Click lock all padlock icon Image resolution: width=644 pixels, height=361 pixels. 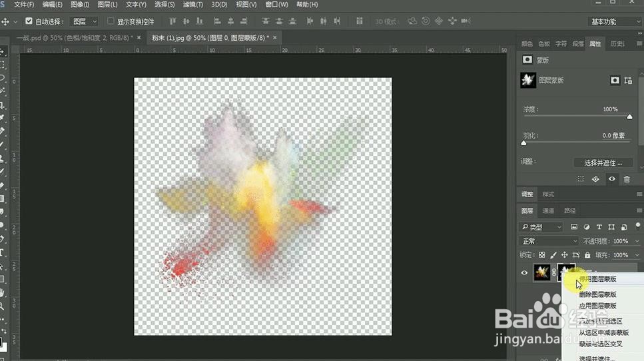click(x=587, y=255)
